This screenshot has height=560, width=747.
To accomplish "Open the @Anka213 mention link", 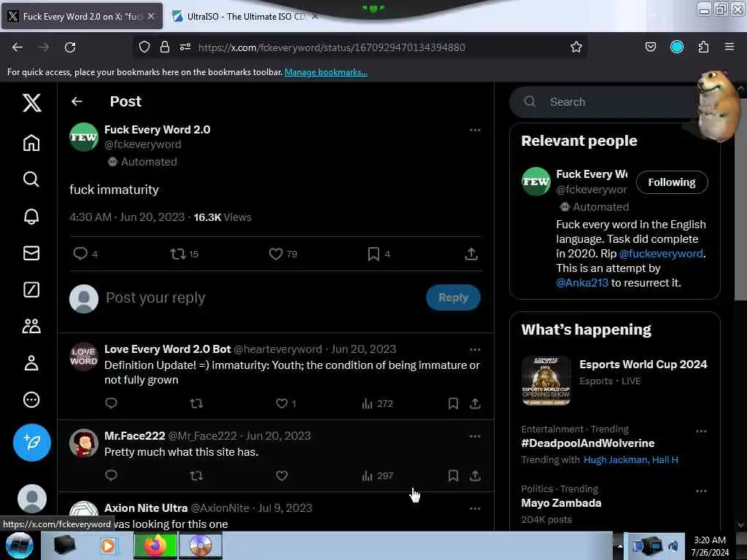I will (582, 282).
